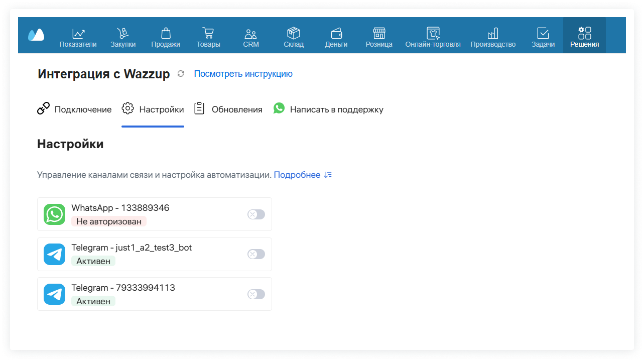Go to Продажи shopping bag icon
Screen dimensions: 644x361
[166, 34]
